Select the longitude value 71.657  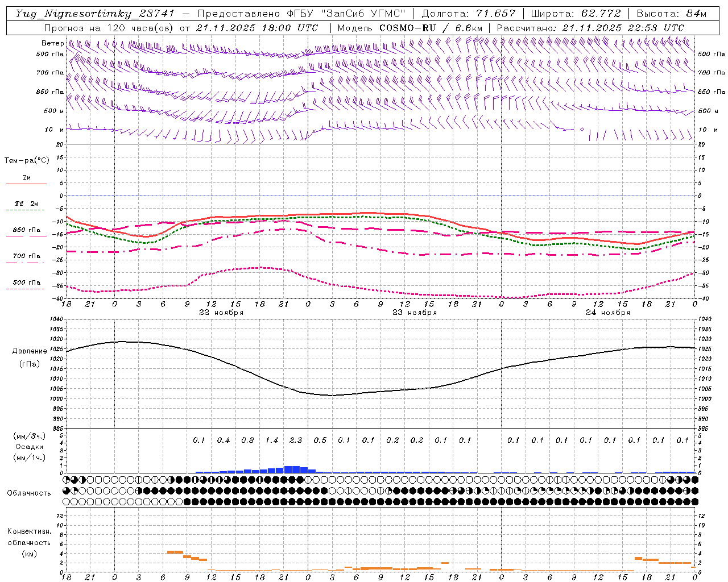(x=495, y=14)
